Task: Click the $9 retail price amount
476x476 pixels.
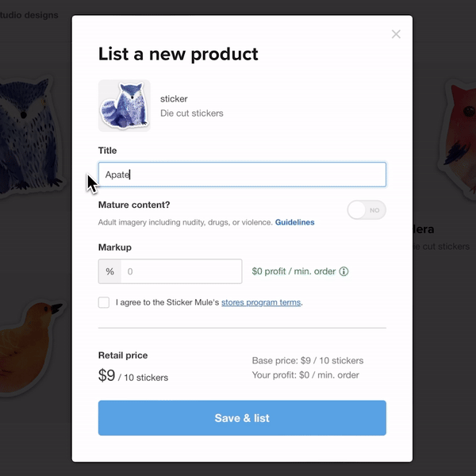Action: coord(107,375)
